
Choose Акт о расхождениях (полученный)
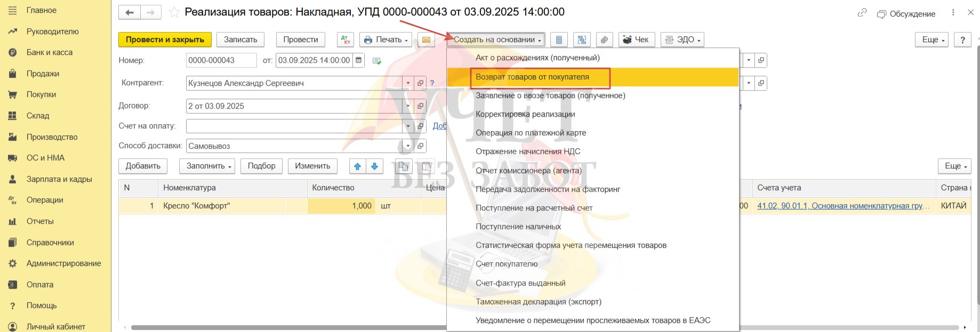592,58
